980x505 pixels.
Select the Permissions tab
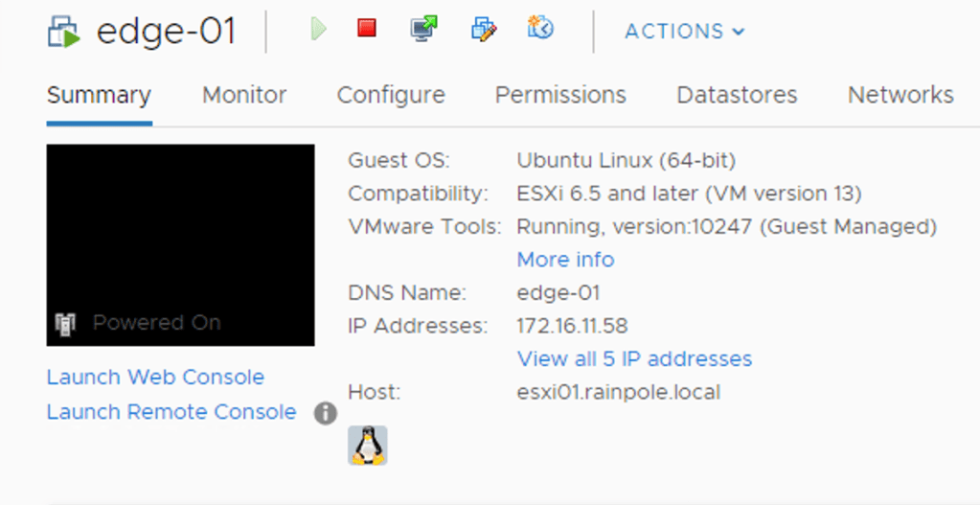pyautogui.click(x=560, y=96)
